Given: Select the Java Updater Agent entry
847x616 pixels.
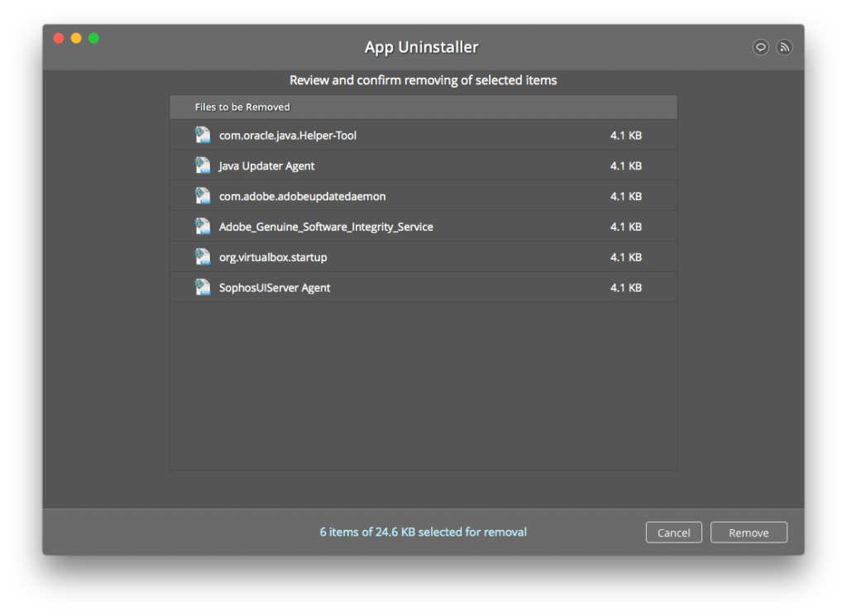Looking at the screenshot, I should point(423,165).
